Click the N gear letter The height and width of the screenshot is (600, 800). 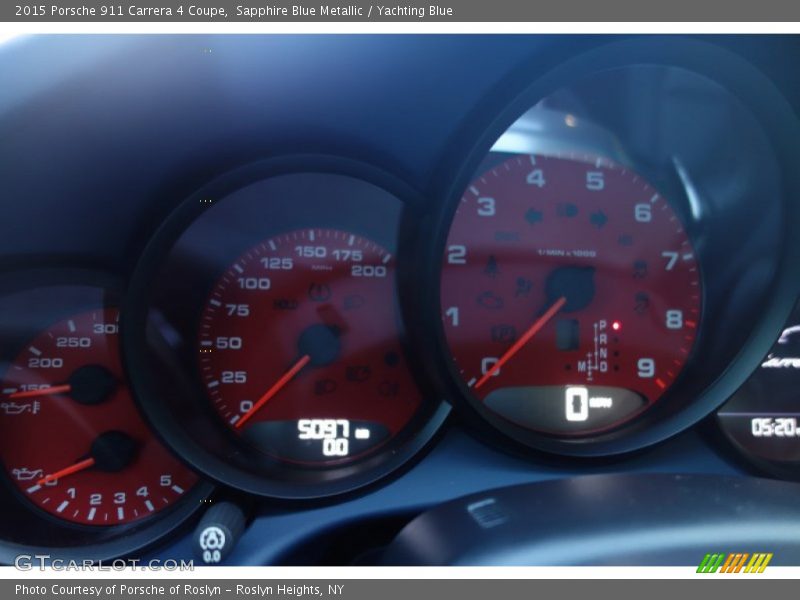[603, 353]
